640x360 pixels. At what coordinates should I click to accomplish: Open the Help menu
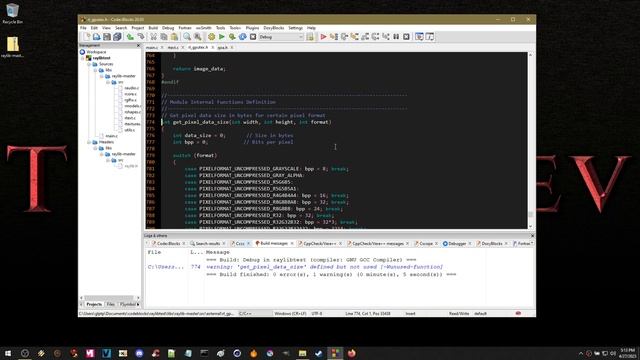point(311,28)
